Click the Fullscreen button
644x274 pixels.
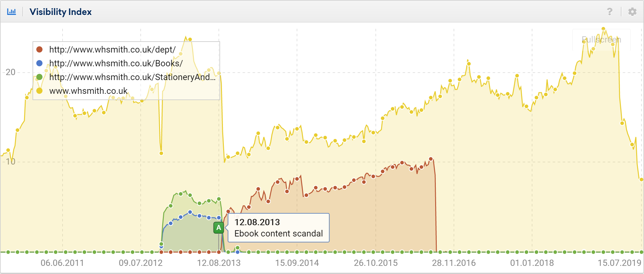coord(601,40)
